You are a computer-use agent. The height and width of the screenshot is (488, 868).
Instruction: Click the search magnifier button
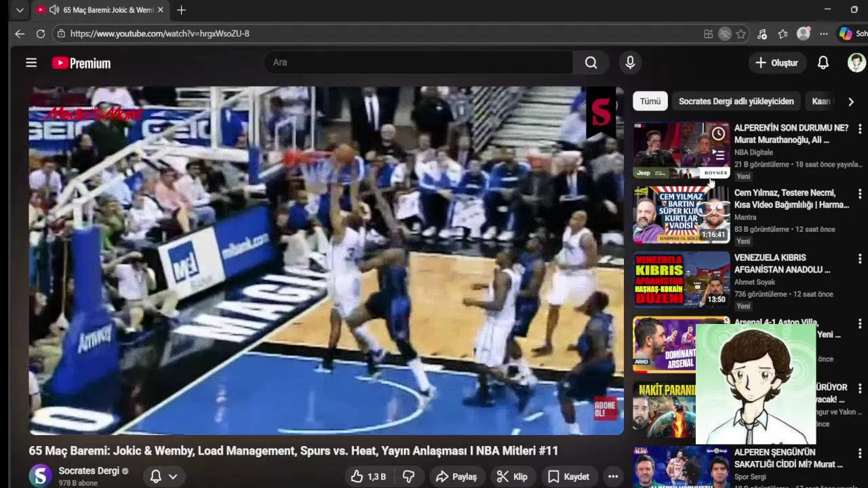tap(591, 62)
